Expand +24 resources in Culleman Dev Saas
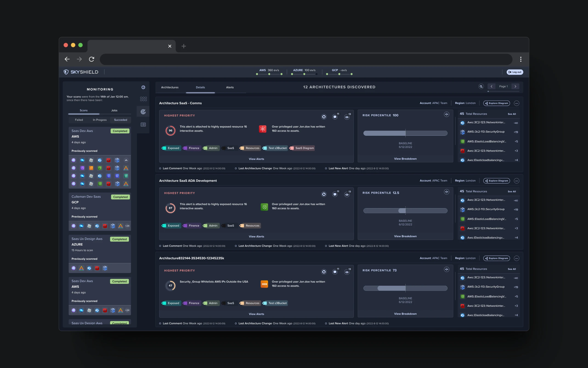The width and height of the screenshot is (588, 368). pyautogui.click(x=127, y=226)
